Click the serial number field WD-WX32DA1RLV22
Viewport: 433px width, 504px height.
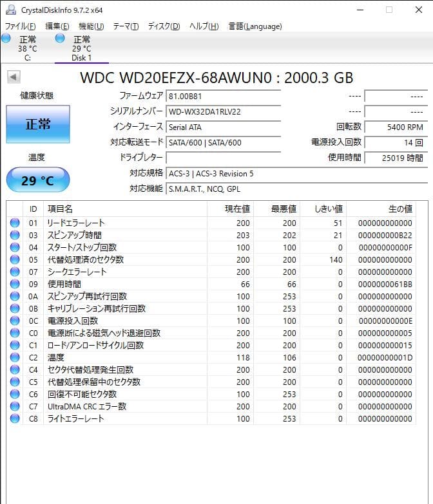223,111
